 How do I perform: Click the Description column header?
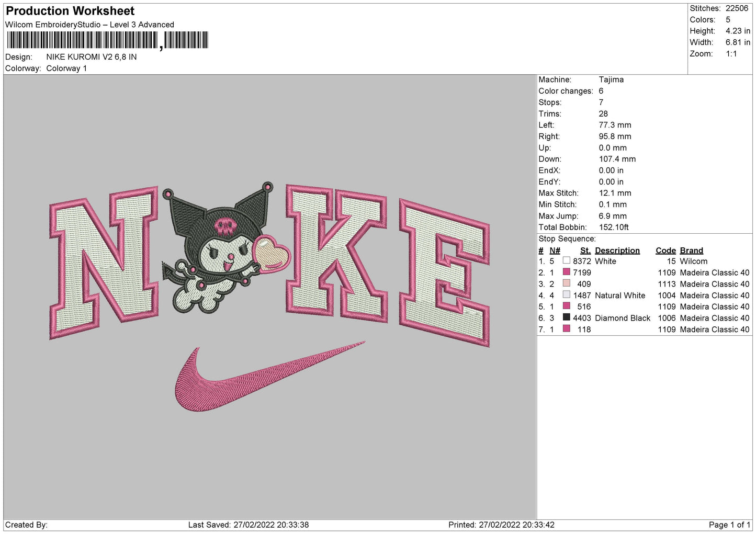tap(617, 251)
